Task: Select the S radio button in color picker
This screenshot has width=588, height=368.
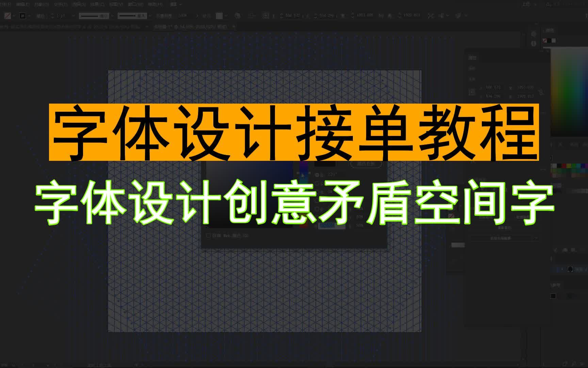Action: coord(317,183)
